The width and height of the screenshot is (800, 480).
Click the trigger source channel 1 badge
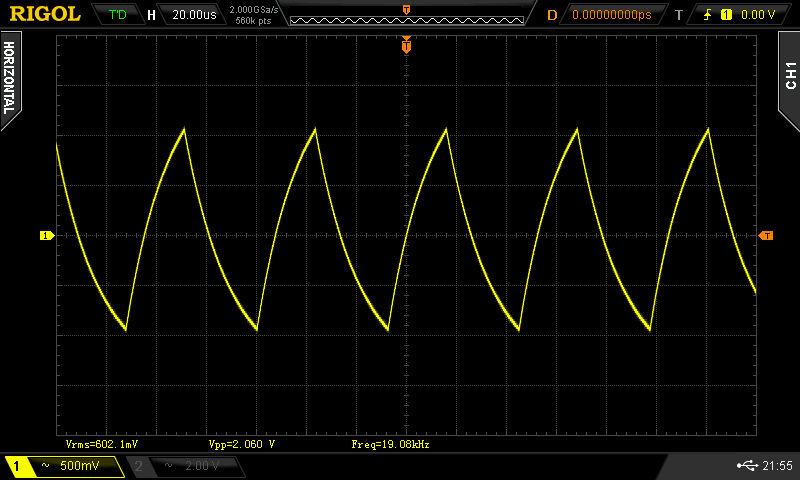point(726,15)
